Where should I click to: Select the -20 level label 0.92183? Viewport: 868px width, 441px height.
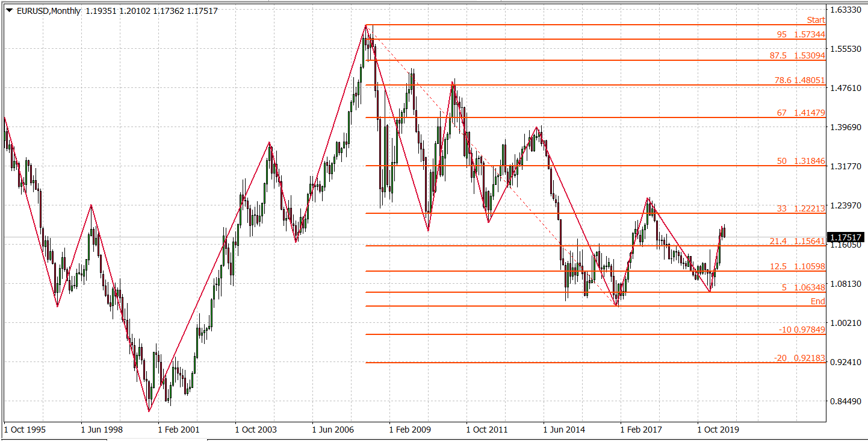tap(800, 358)
